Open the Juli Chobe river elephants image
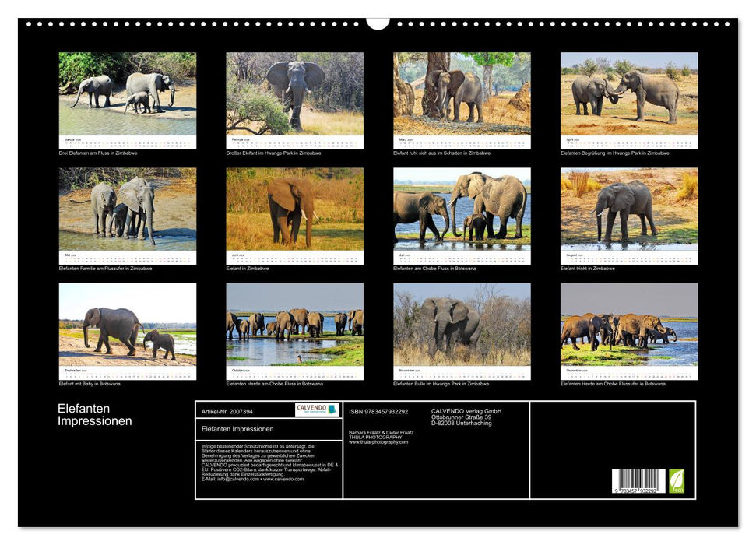756x545 pixels. [462, 210]
